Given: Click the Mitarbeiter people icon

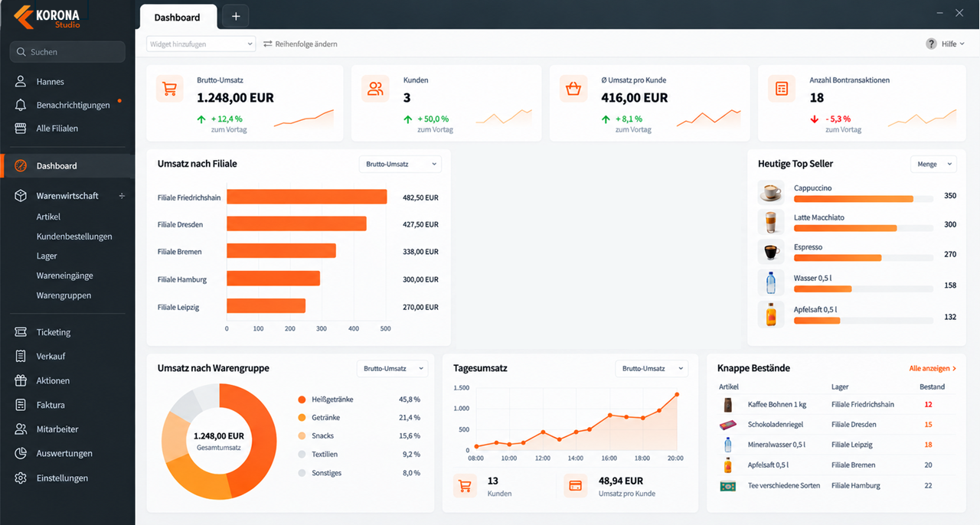Looking at the screenshot, I should click(x=21, y=429).
